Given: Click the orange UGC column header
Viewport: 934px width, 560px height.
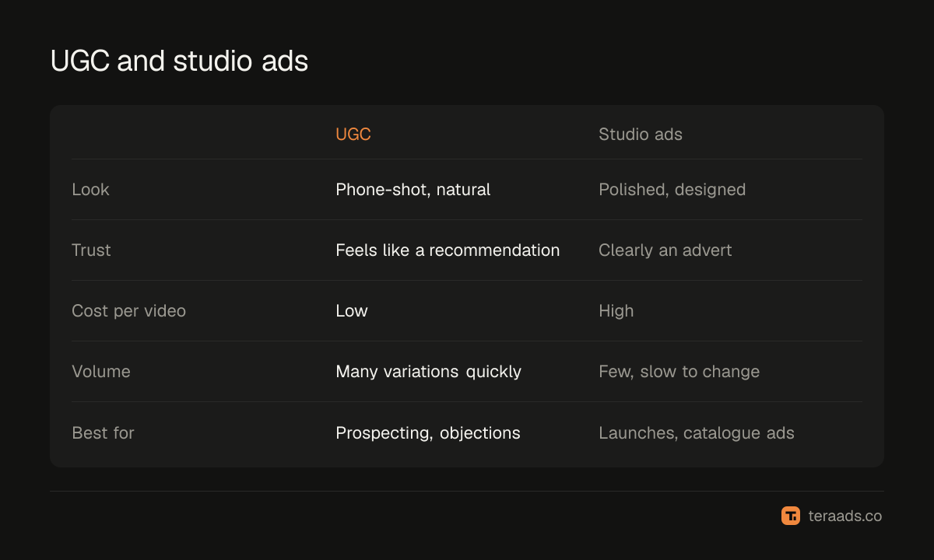Looking at the screenshot, I should 353,134.
